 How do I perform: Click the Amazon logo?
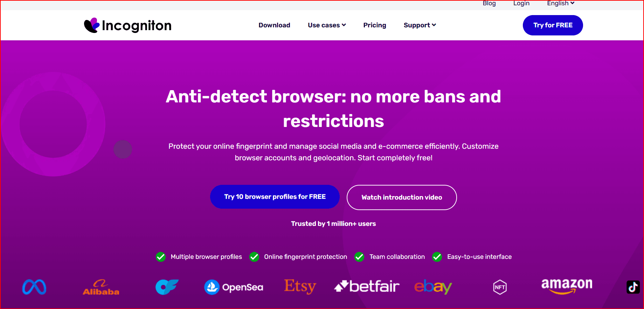(567, 286)
